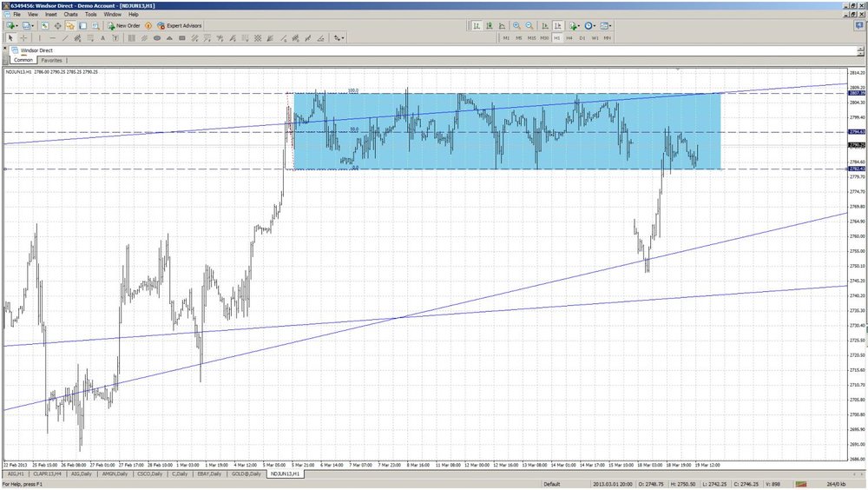The height and width of the screenshot is (490, 868).
Task: Toggle Auto Scroll chart icon
Action: [x=545, y=25]
